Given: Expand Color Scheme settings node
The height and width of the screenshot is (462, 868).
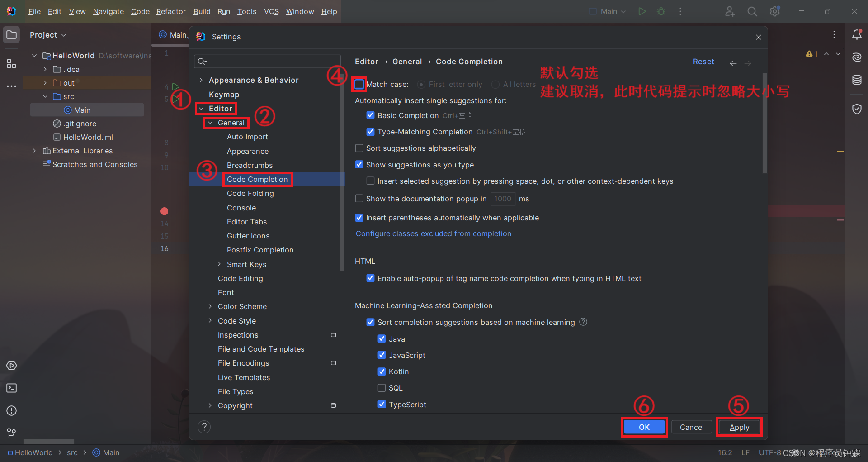Looking at the screenshot, I should [x=210, y=306].
